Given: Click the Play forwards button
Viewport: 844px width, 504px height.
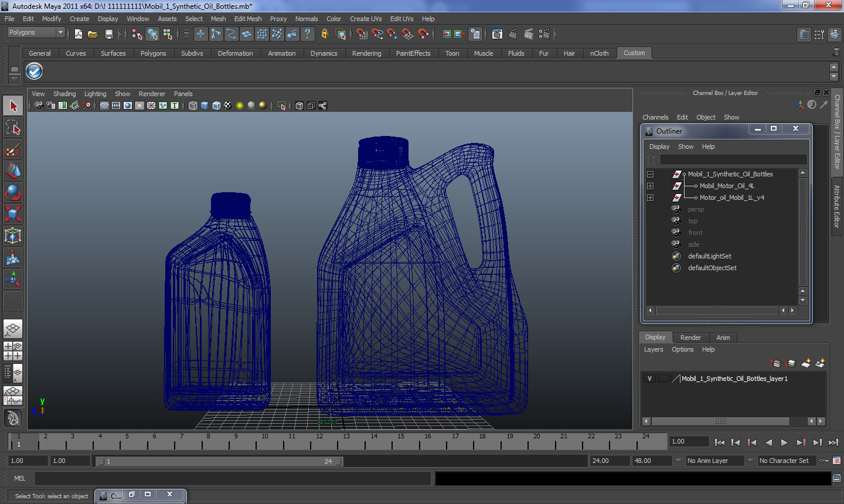Looking at the screenshot, I should [x=784, y=442].
